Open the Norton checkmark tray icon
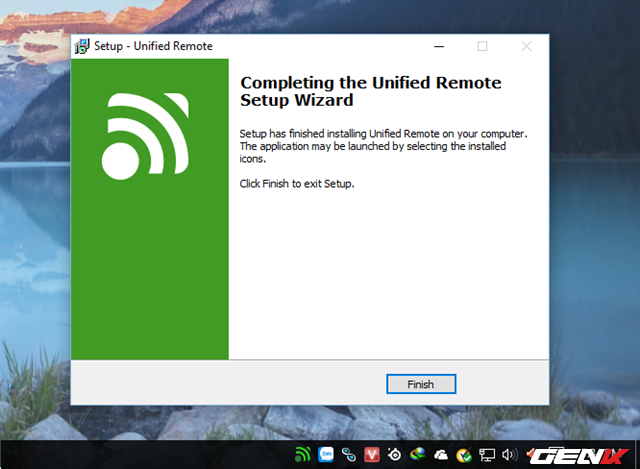This screenshot has height=469, width=640. coord(464,455)
